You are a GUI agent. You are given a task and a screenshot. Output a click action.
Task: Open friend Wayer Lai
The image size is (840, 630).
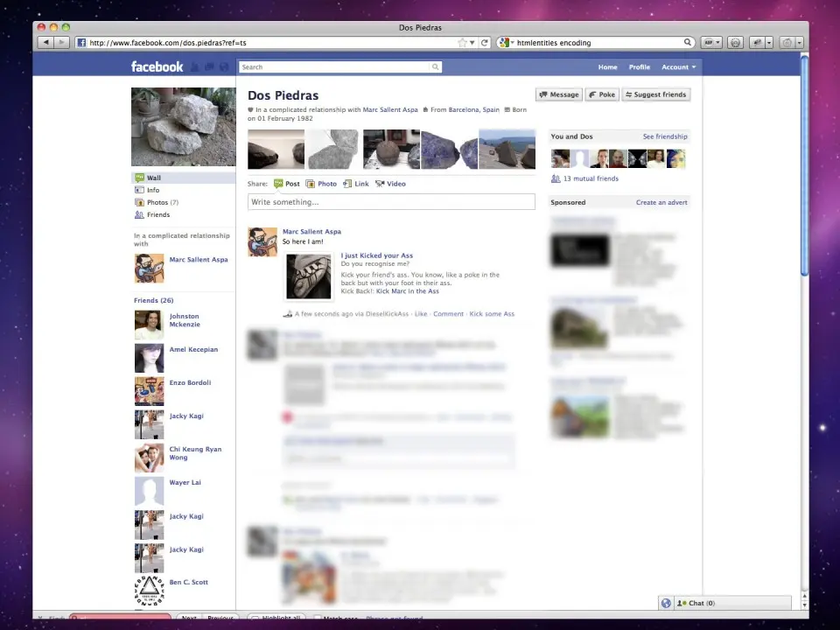pyautogui.click(x=185, y=483)
